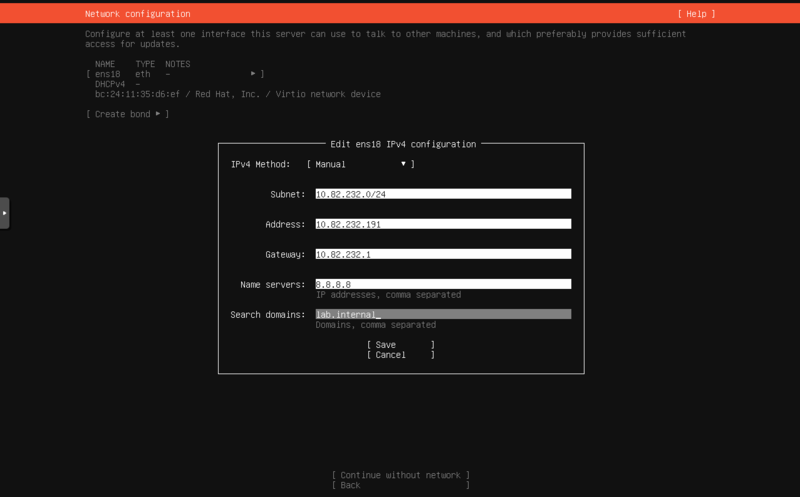Open the IPv4 Method Manual dropdown

[x=360, y=164]
